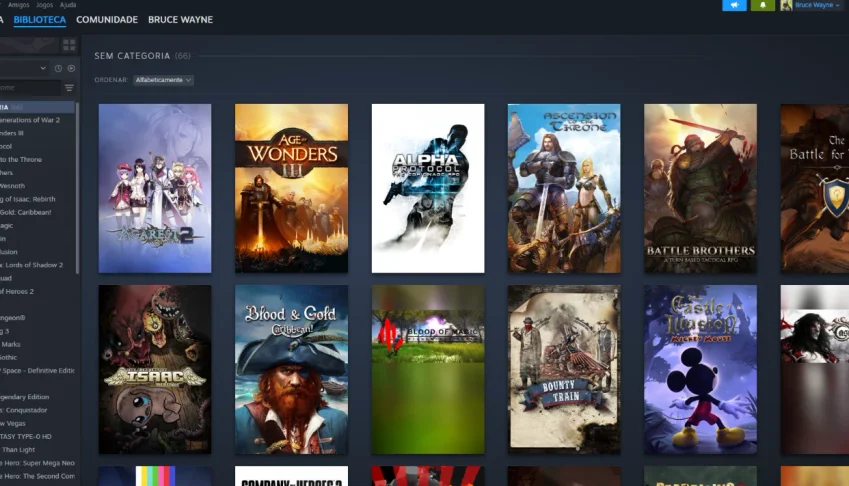Open The Battle for Wesnoth cover

point(815,188)
